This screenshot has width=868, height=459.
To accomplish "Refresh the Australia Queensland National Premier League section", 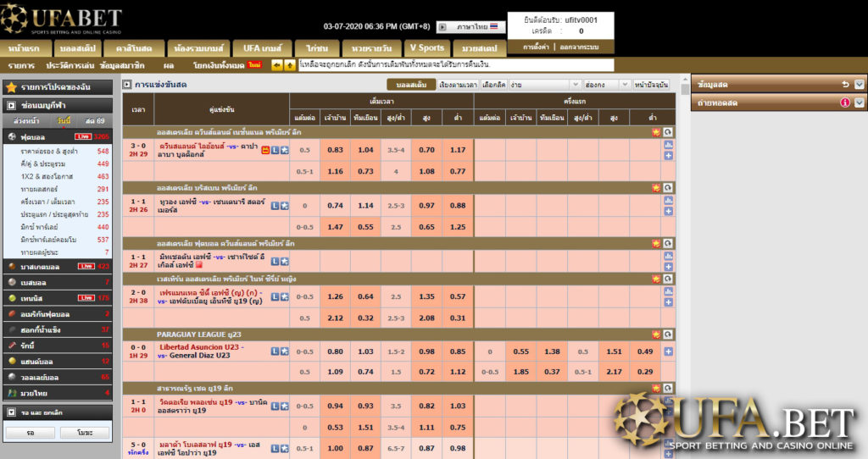I will (x=668, y=132).
